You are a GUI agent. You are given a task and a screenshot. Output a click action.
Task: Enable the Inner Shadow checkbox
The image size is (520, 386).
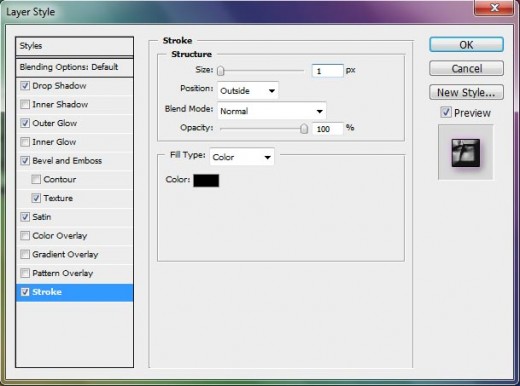(x=25, y=104)
